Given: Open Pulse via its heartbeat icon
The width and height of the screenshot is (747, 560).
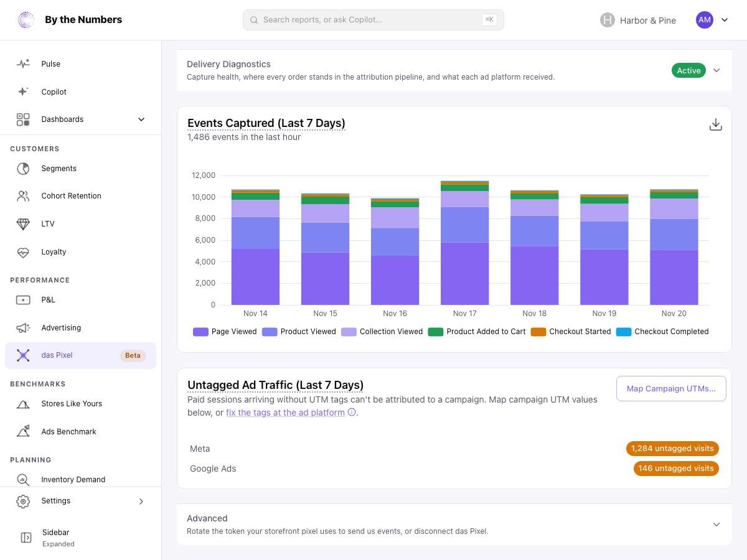Looking at the screenshot, I should [23, 63].
